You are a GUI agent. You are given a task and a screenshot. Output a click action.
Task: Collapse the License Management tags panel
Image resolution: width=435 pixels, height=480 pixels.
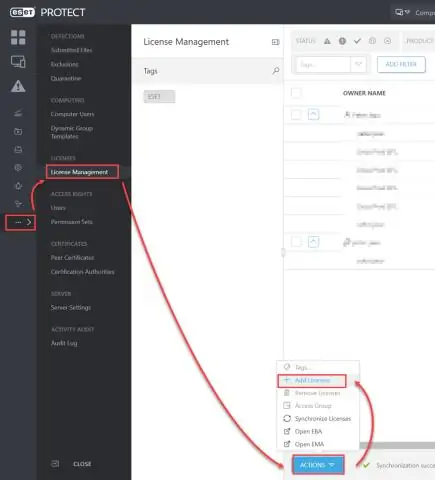click(x=275, y=42)
